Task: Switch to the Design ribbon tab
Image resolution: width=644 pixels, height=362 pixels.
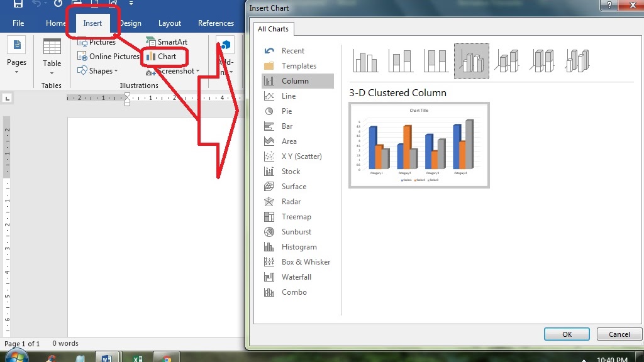Action: tap(130, 23)
